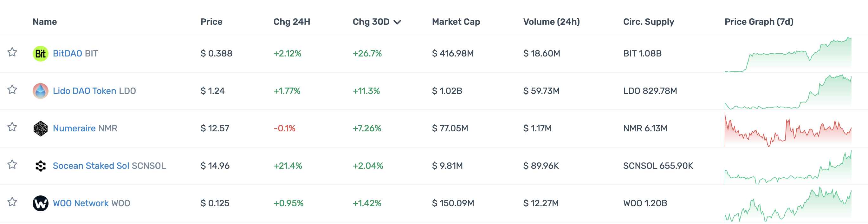Favorite BitDAO with the star toggle
Screen dimensions: 868x224
[x=12, y=52]
